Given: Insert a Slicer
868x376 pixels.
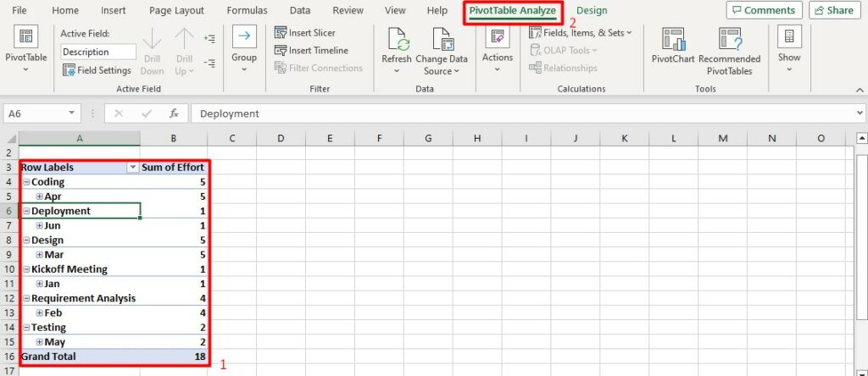Looking at the screenshot, I should point(305,33).
